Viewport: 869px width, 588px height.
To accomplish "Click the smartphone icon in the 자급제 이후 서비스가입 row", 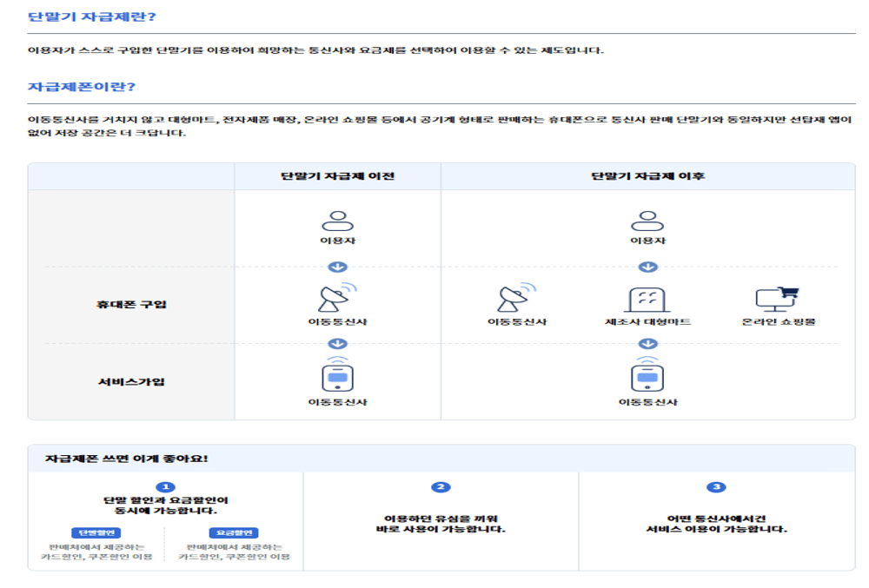I will (647, 375).
